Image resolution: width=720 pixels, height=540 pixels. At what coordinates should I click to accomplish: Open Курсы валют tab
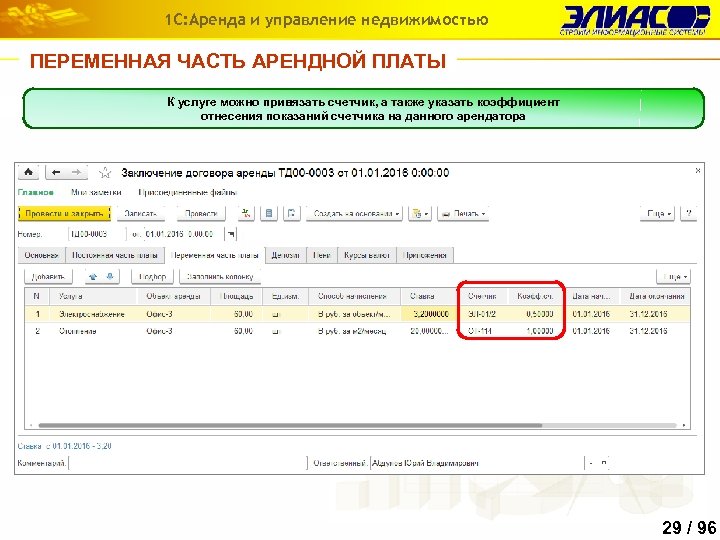(367, 255)
